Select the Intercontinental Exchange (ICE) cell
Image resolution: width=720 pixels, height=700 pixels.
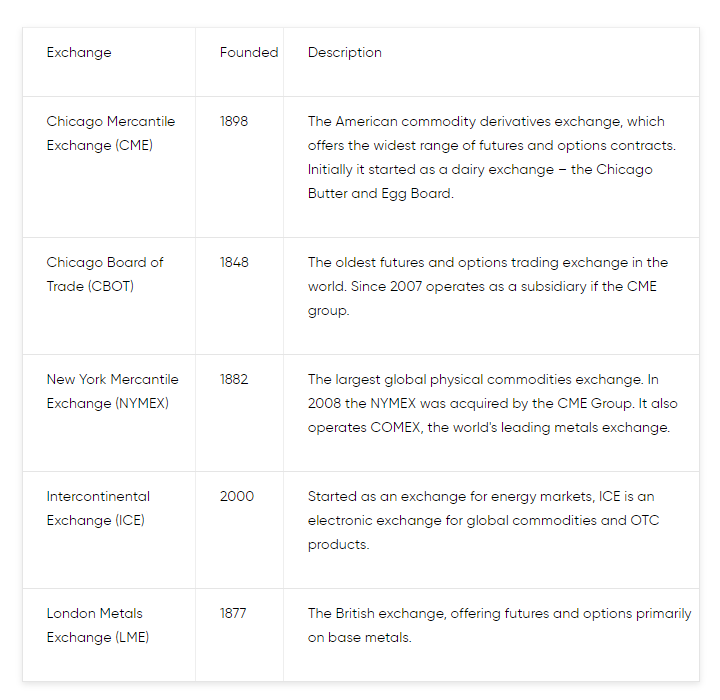(98, 508)
